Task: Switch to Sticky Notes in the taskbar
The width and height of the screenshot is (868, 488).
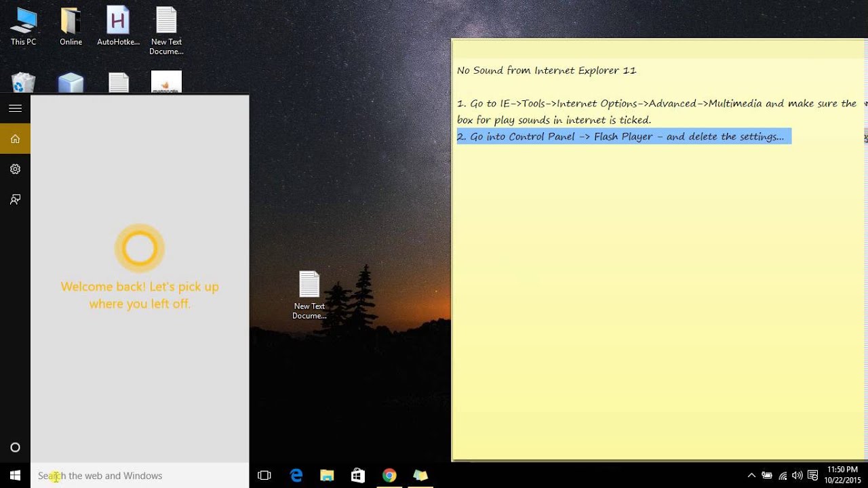Action: coord(420,476)
